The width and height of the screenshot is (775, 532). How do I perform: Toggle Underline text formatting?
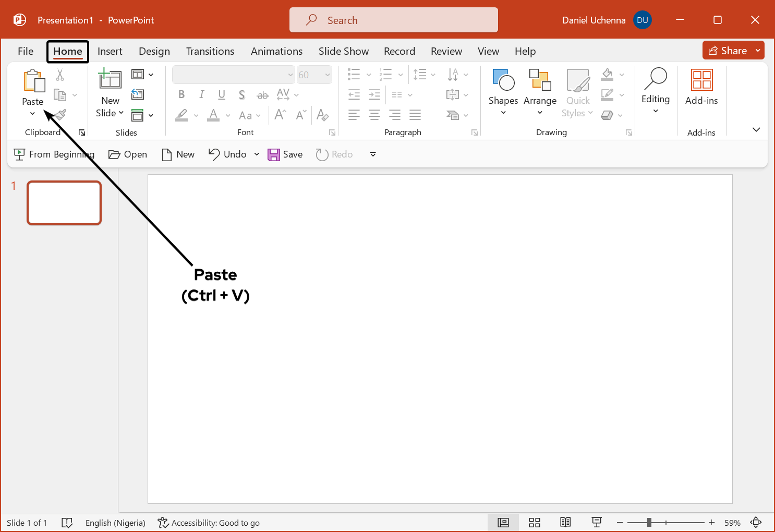click(222, 94)
